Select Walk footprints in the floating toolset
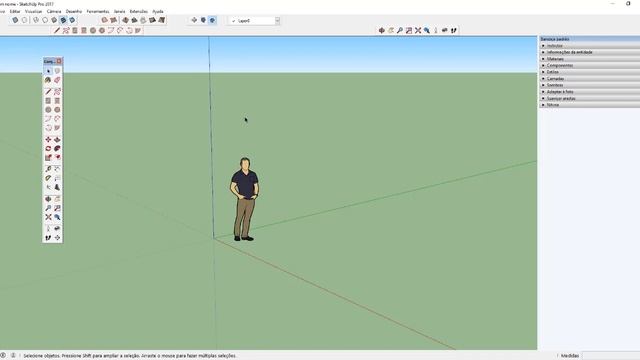The width and height of the screenshot is (640, 360). click(48, 238)
